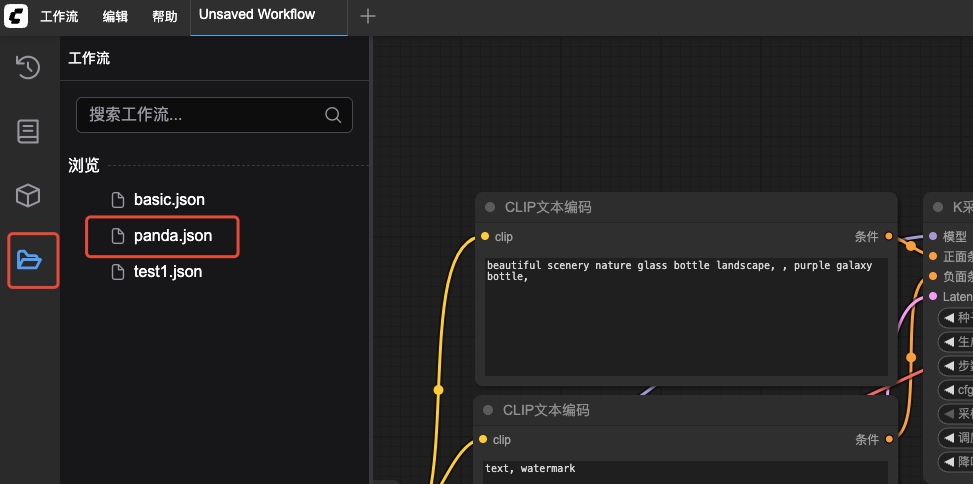Viewport: 973px width, 484px height.
Task: Click the positive prompt text box with beautiful scenery
Action: click(686, 317)
